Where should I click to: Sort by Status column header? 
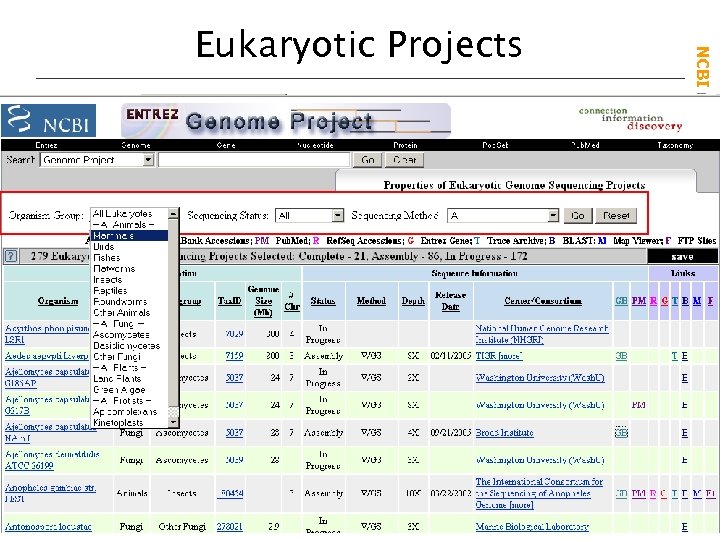[323, 301]
